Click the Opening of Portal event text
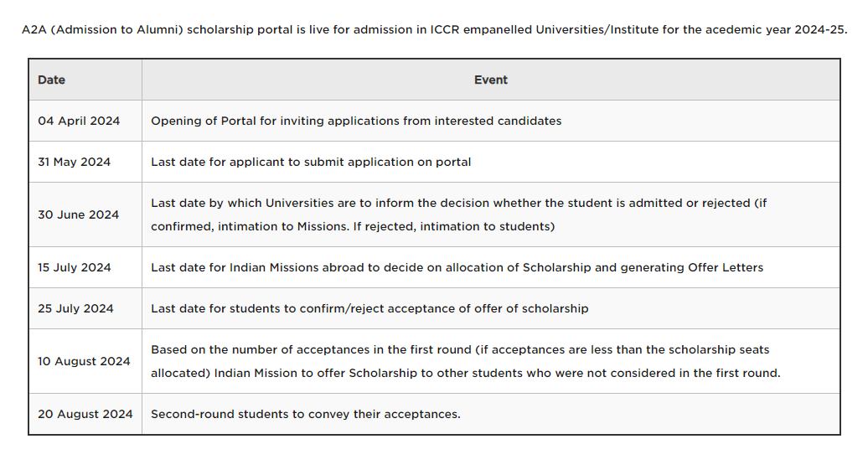This screenshot has height=470, width=868. [356, 121]
